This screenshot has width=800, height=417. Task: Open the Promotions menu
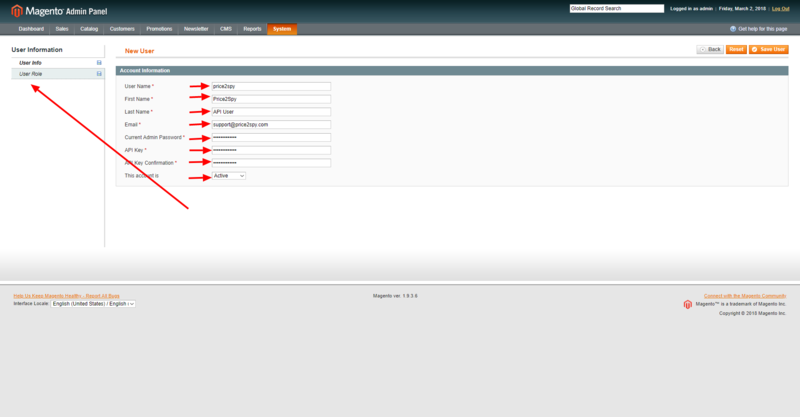[159, 29]
